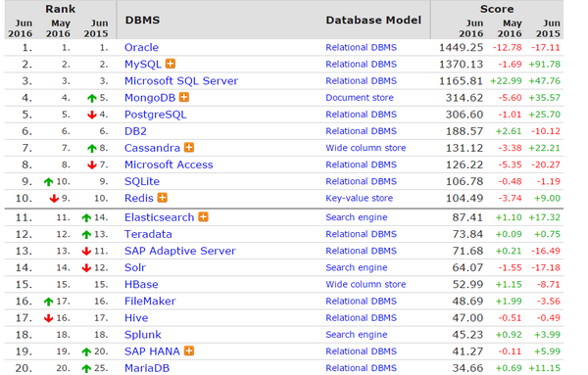Open Document store link in MongoDB row
The height and width of the screenshot is (375, 588).
pos(360,98)
